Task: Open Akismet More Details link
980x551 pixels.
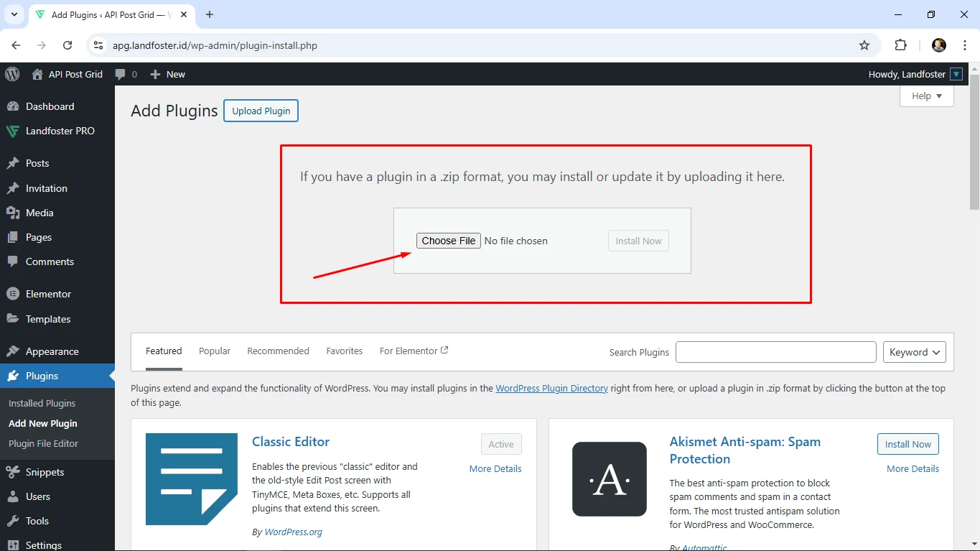Action: tap(913, 468)
